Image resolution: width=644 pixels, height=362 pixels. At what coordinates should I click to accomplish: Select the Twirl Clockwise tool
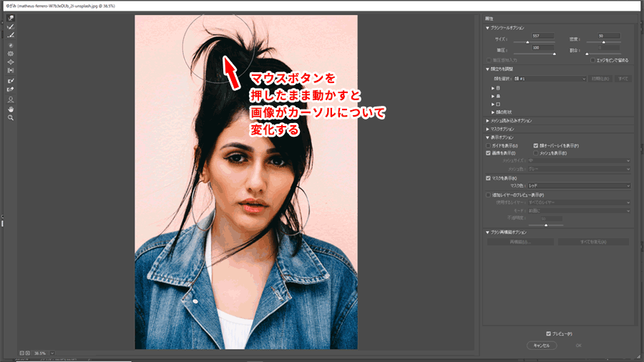pyautogui.click(x=11, y=46)
